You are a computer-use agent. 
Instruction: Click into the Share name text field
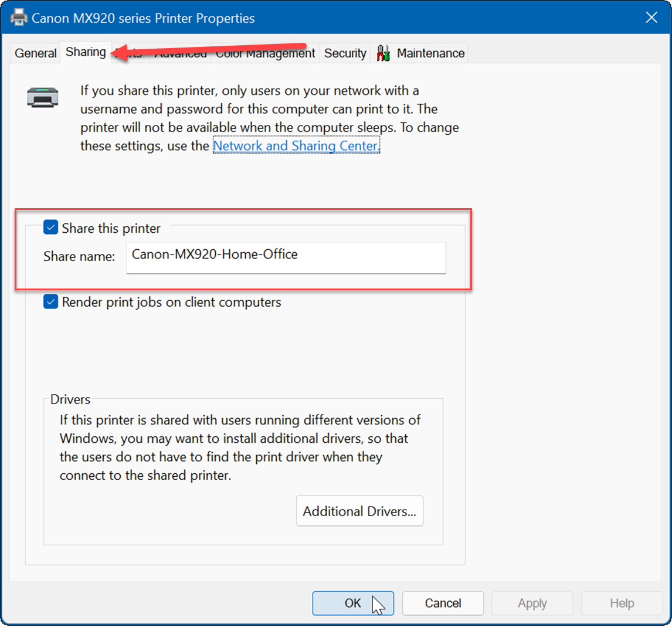[x=286, y=256]
